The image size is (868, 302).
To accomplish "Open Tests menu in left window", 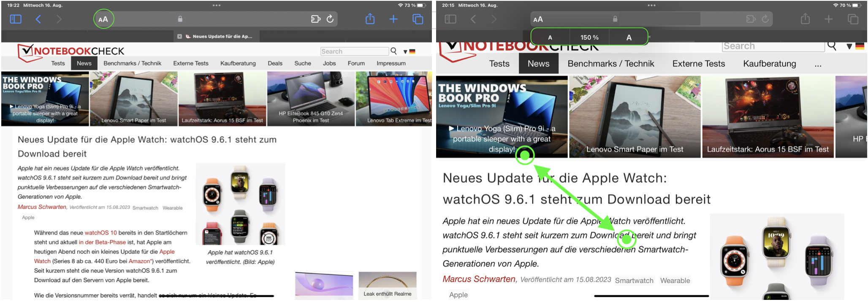I will pyautogui.click(x=58, y=63).
